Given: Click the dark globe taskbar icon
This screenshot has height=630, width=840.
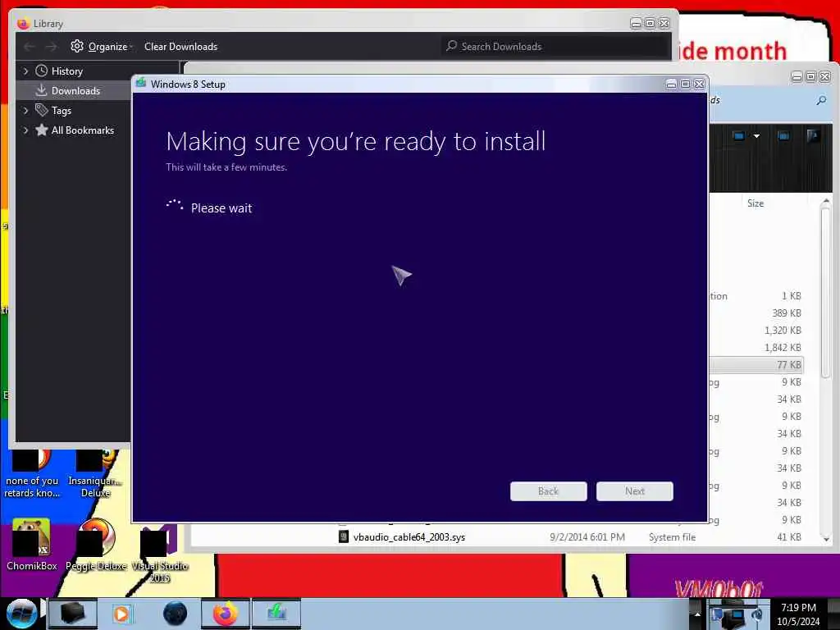Looking at the screenshot, I should (176, 614).
